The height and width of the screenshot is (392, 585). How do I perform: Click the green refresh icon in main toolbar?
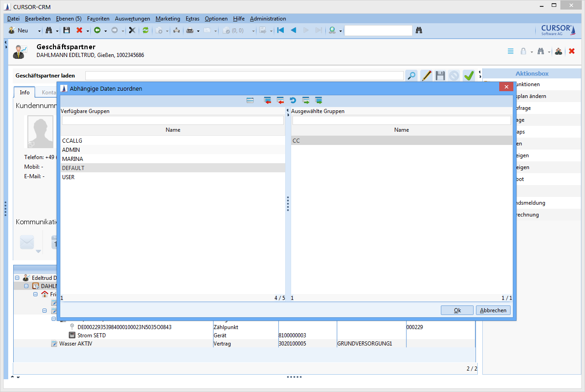pyautogui.click(x=146, y=31)
